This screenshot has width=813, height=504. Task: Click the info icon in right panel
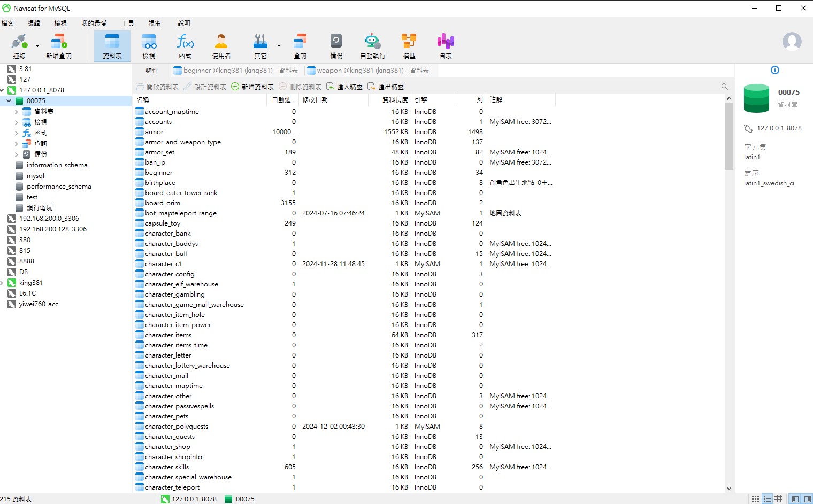[x=775, y=70]
